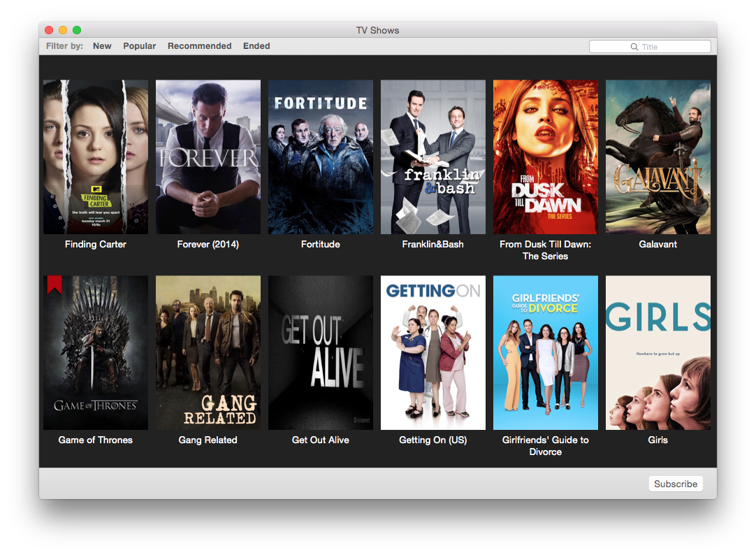Select the Galavant poster
The width and height of the screenshot is (756, 555).
pos(658,157)
